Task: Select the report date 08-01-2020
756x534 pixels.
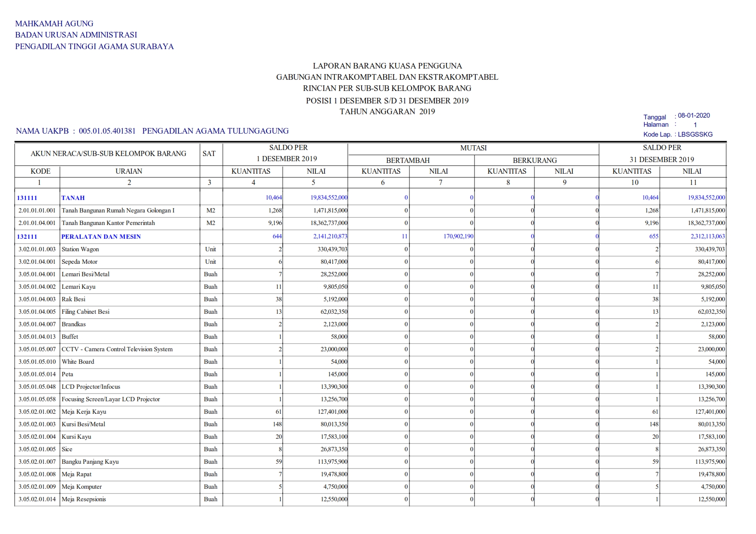Action: pyautogui.click(x=694, y=116)
